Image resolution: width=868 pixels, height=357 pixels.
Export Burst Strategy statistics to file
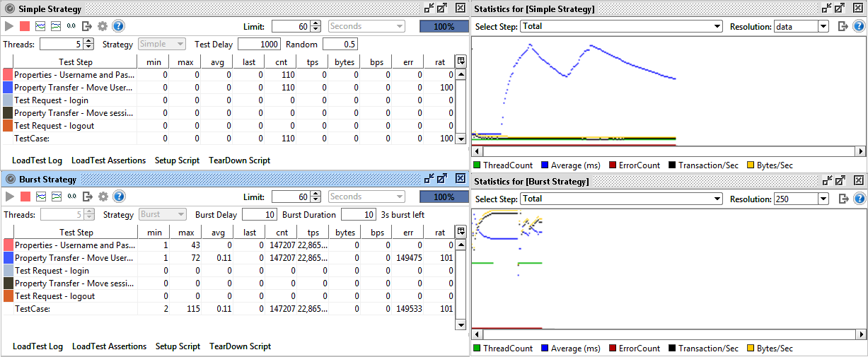coord(87,197)
